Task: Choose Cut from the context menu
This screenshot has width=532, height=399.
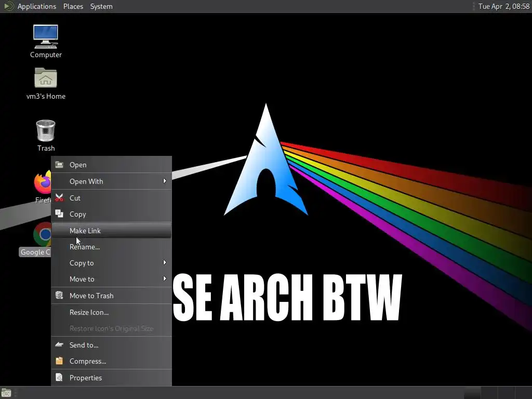Action: point(111,198)
